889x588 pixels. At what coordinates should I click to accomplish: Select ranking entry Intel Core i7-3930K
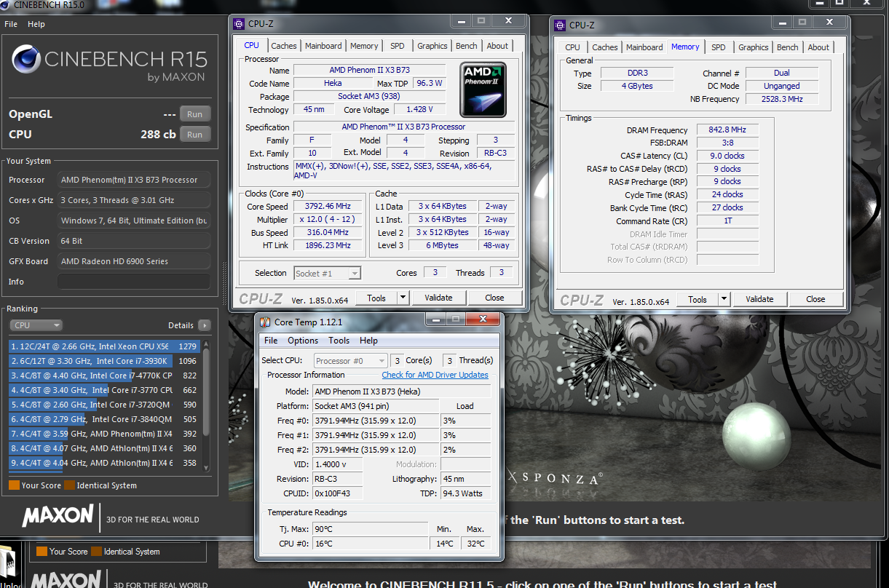pos(104,361)
